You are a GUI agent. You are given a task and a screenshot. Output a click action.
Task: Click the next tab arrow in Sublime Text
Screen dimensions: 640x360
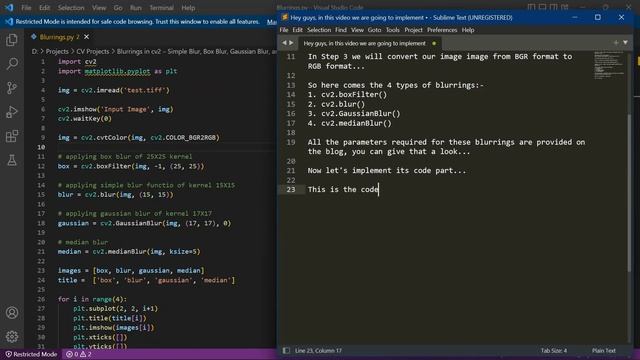tap(291, 43)
